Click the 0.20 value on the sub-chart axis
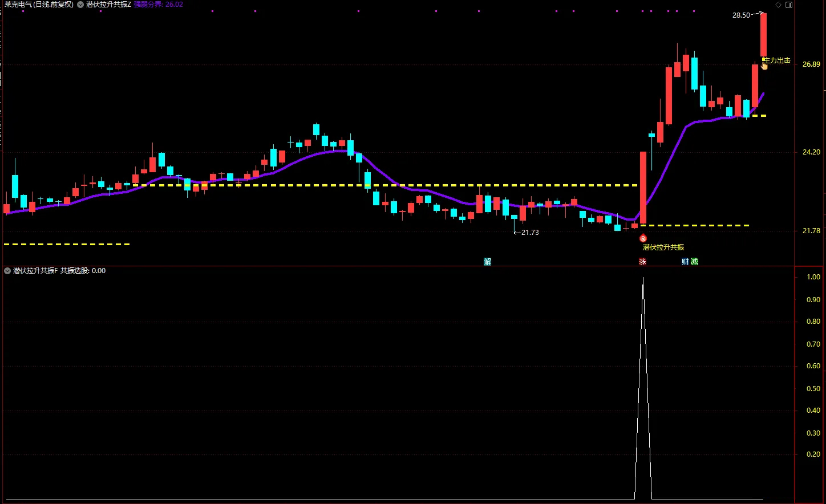 point(813,454)
